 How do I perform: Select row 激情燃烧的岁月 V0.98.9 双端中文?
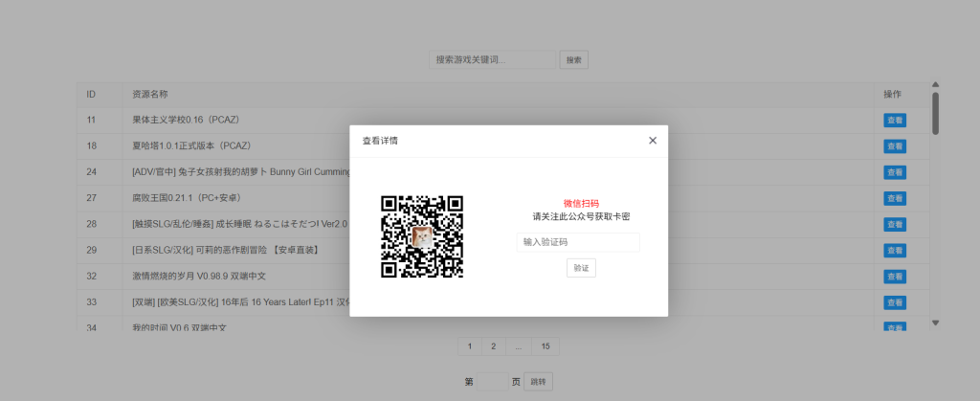click(502, 276)
